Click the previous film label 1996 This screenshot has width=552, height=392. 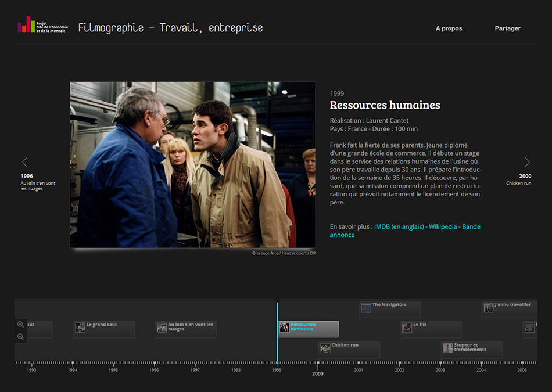coord(27,176)
